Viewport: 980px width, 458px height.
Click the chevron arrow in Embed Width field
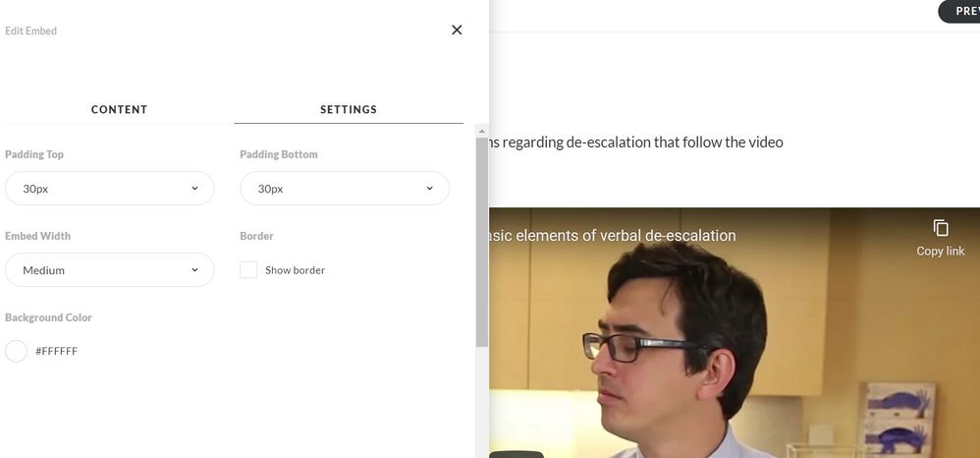click(194, 269)
